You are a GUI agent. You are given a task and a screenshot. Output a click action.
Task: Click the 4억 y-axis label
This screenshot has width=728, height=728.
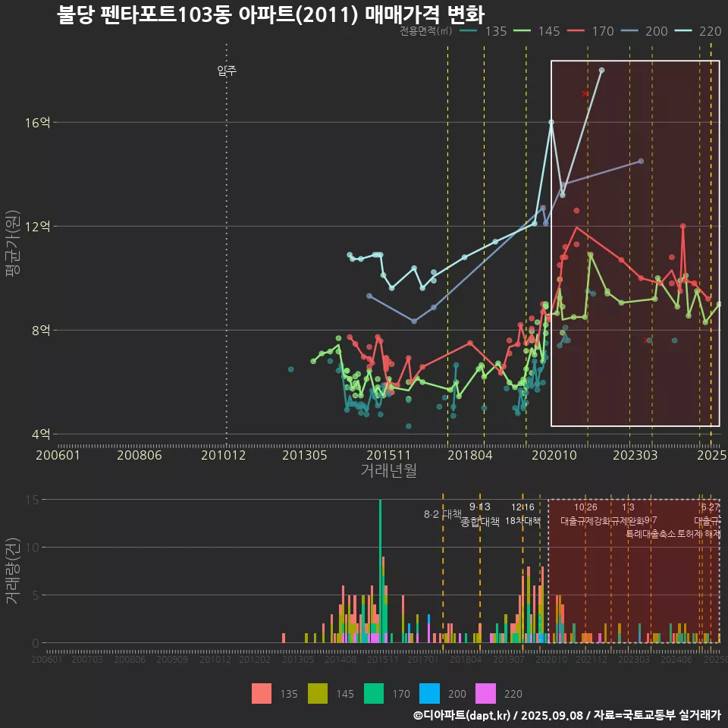coord(41,434)
